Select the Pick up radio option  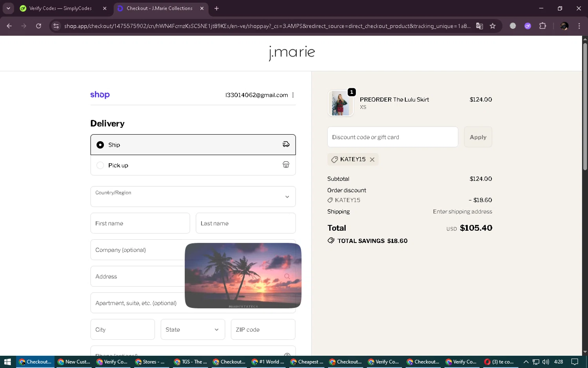[100, 165]
